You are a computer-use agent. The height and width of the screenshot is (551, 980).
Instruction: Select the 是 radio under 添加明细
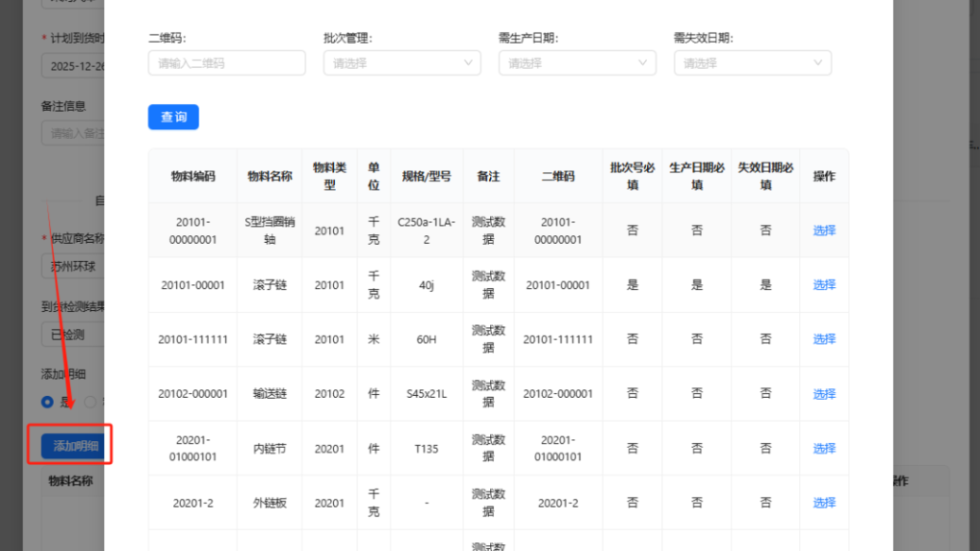tap(47, 403)
